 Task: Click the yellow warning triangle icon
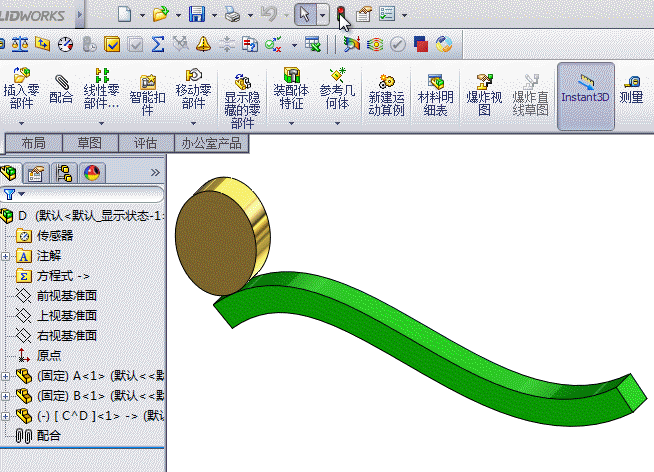point(204,44)
